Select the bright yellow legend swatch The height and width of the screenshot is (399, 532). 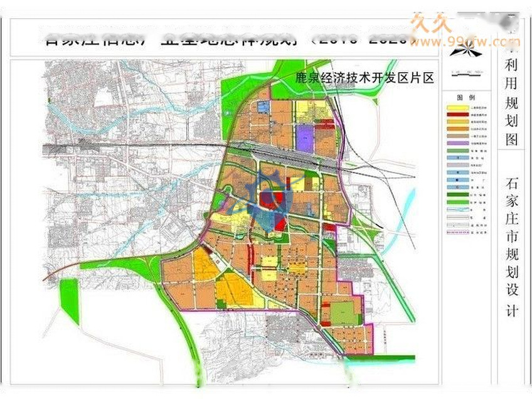coord(458,108)
